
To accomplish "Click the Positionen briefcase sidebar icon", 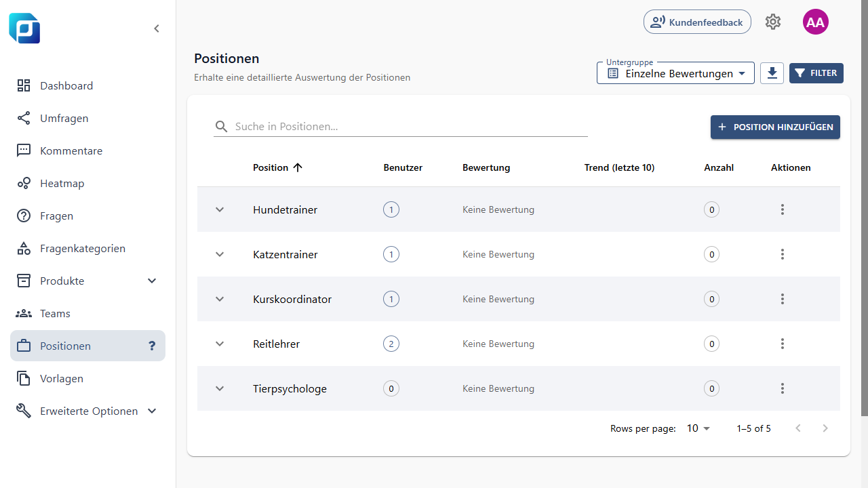I will point(24,346).
